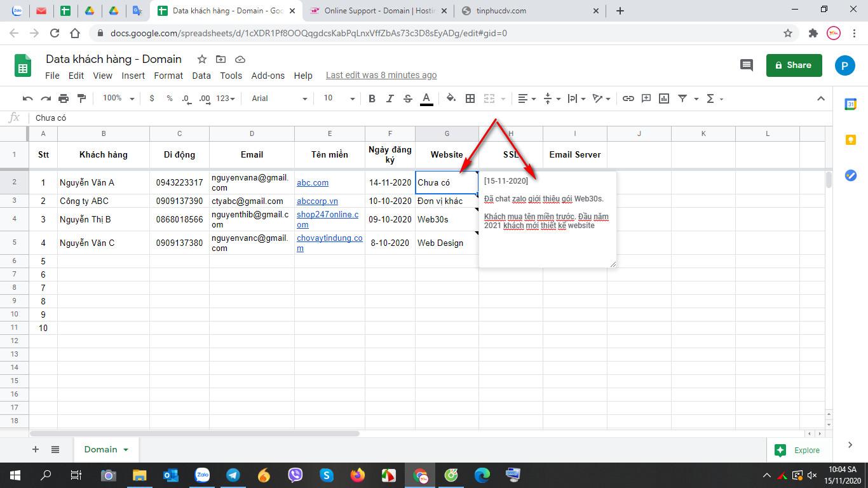
Task: Click the Insert link icon
Action: coord(628,98)
